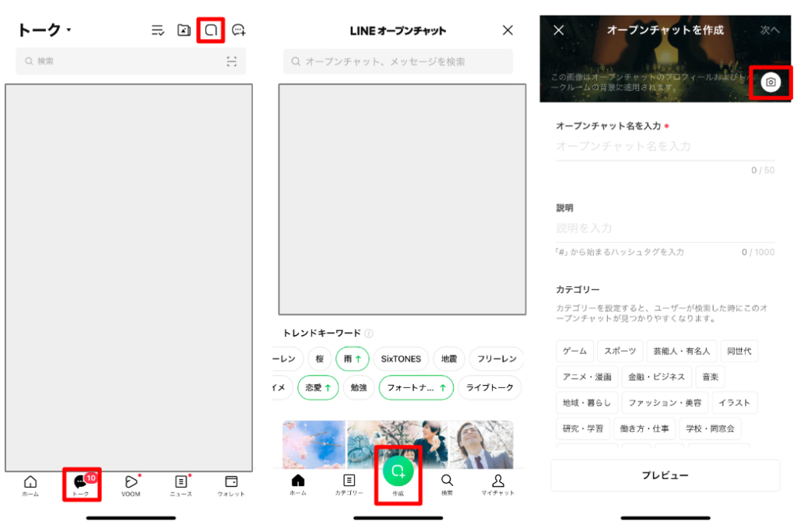Image resolution: width=797 pixels, height=532 pixels.
Task: Select the トーク tab with badge 10
Action: click(81, 485)
